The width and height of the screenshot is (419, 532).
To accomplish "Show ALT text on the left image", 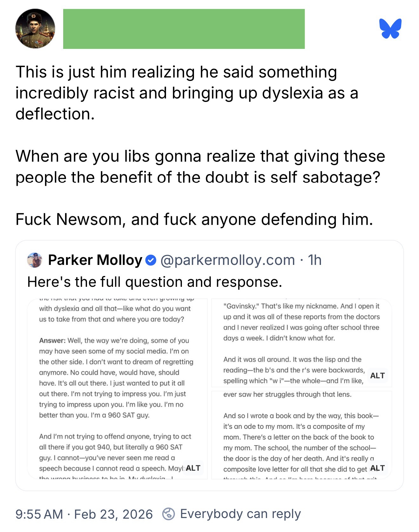I will click(193, 468).
